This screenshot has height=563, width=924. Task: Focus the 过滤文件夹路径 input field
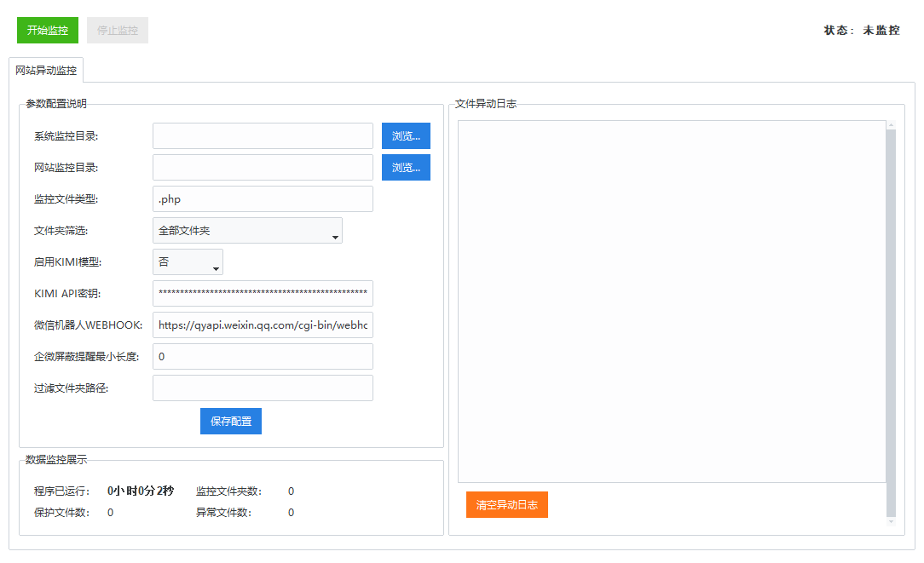pyautogui.click(x=263, y=388)
